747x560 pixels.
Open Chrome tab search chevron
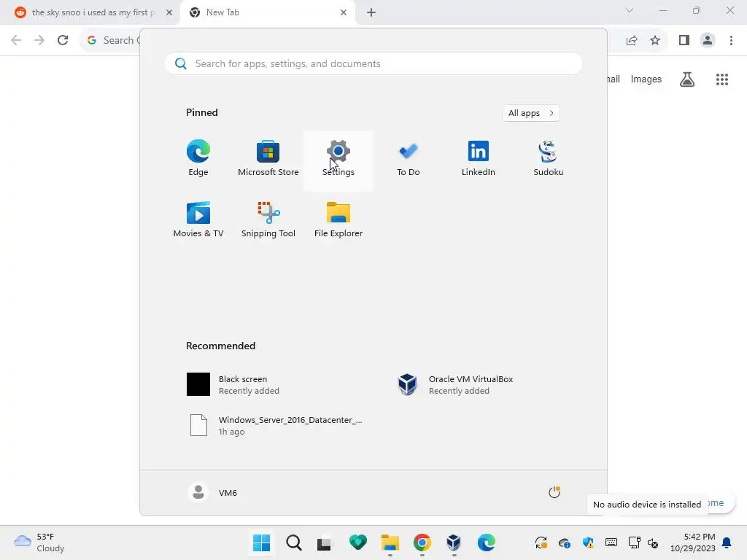click(630, 10)
